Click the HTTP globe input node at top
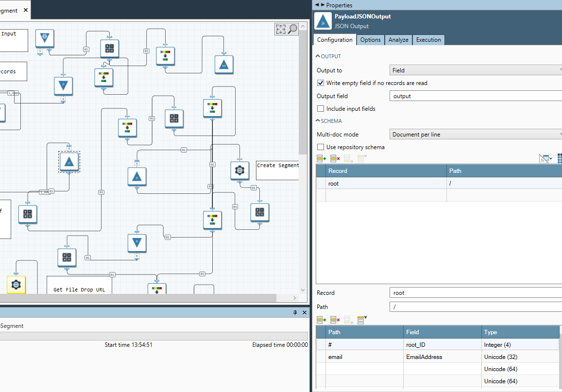562x392 pixels. (45, 38)
